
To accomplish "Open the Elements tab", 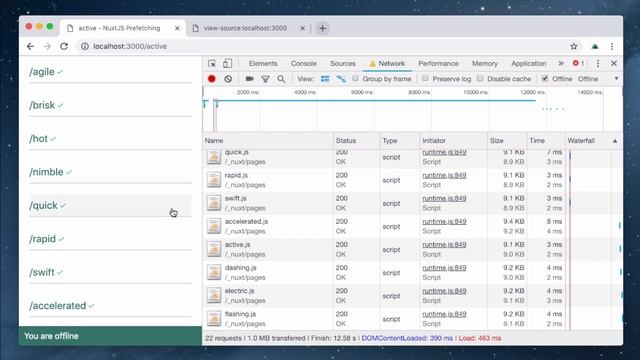I will (263, 64).
